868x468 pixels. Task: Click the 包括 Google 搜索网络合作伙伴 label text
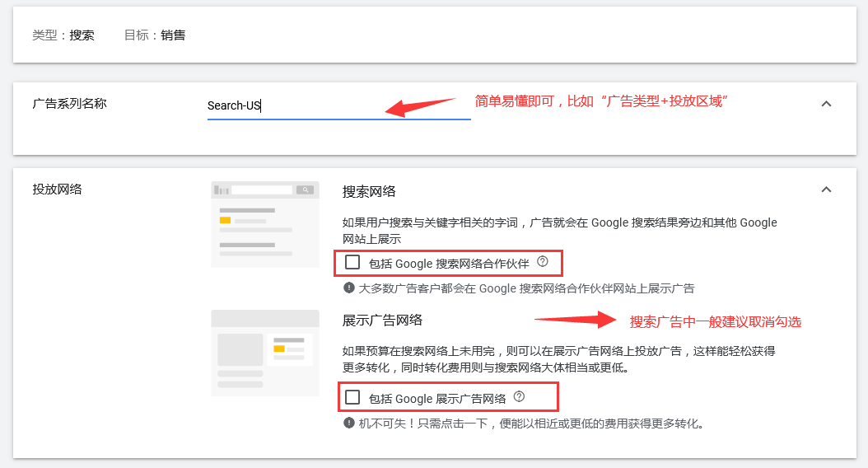click(449, 264)
